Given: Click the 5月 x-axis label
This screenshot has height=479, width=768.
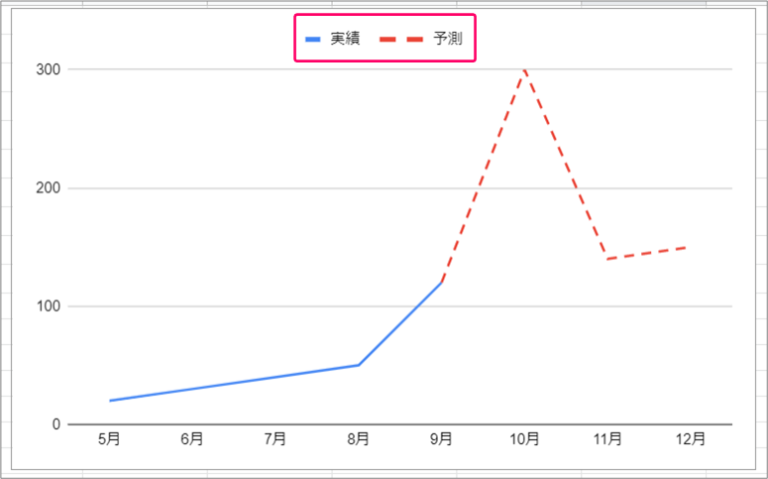Looking at the screenshot, I should 110,438.
